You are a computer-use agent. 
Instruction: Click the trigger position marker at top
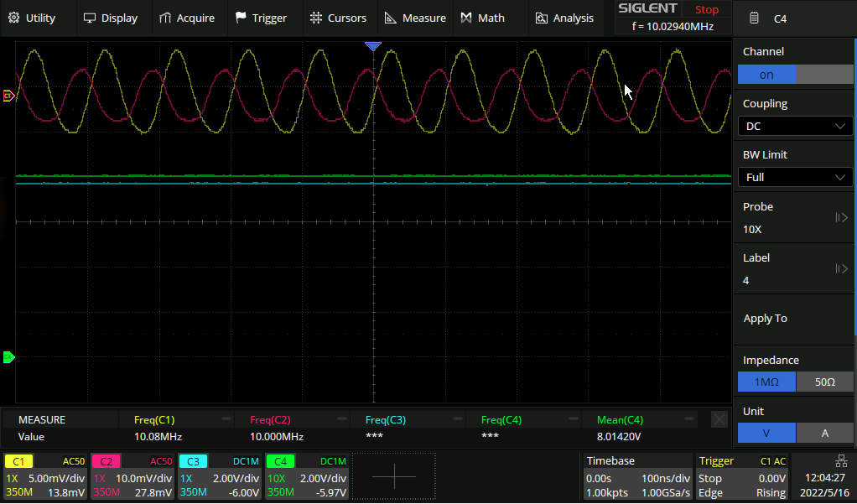coord(373,46)
